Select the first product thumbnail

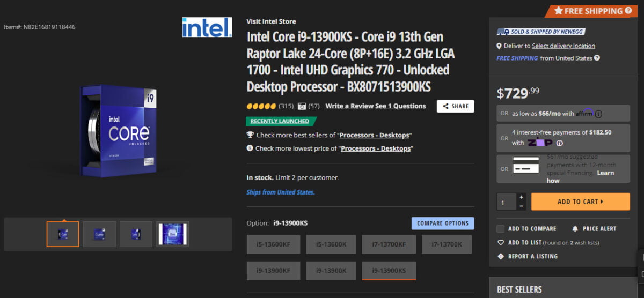pyautogui.click(x=63, y=234)
